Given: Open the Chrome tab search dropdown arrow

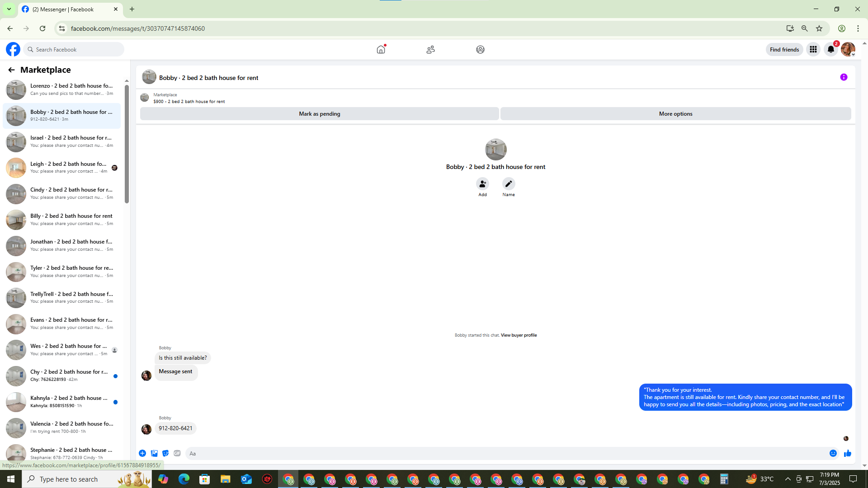Looking at the screenshot, I should pos(9,9).
